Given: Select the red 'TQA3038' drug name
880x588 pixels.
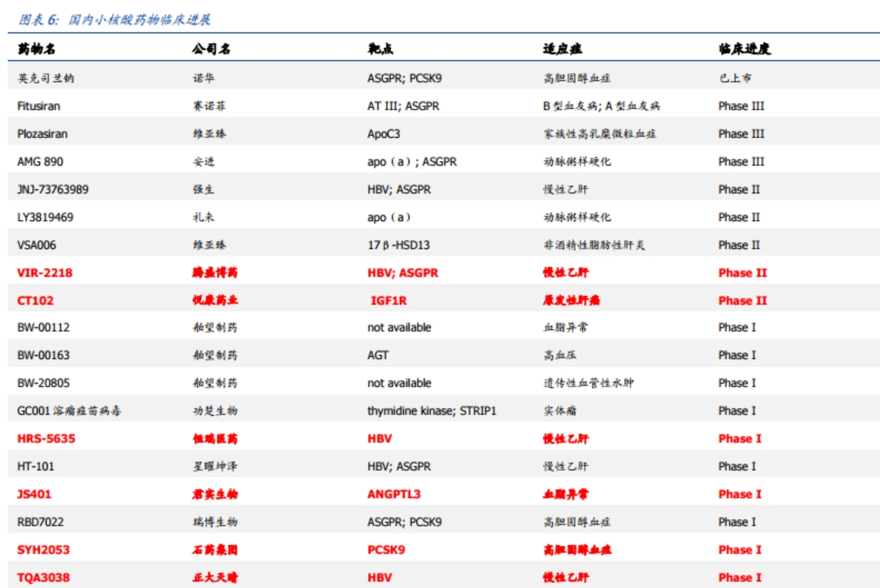Looking at the screenshot, I should [x=43, y=578].
